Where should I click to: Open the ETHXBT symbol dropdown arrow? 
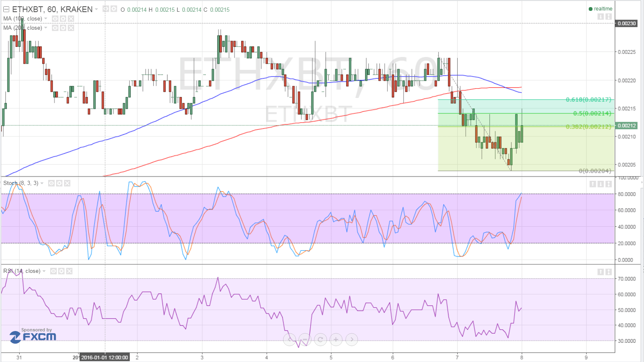click(x=96, y=8)
